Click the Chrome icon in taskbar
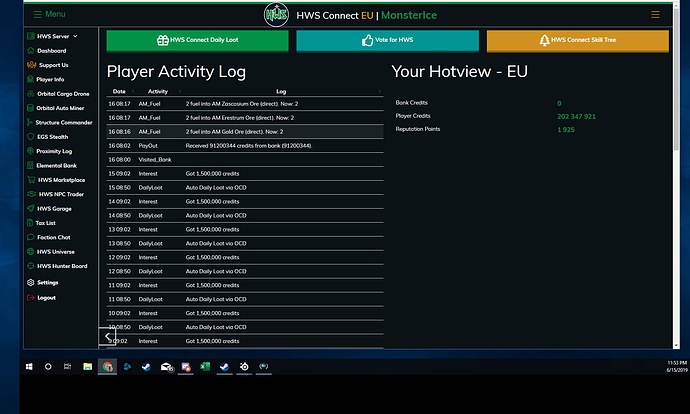 (x=107, y=367)
